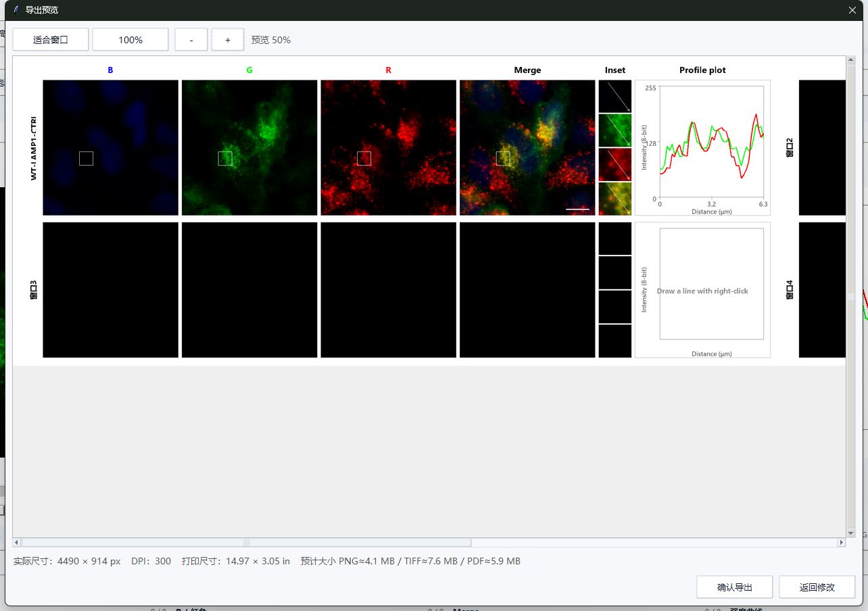Click the 适合窗口 fit-window button
The height and width of the screenshot is (611, 868).
tap(51, 40)
